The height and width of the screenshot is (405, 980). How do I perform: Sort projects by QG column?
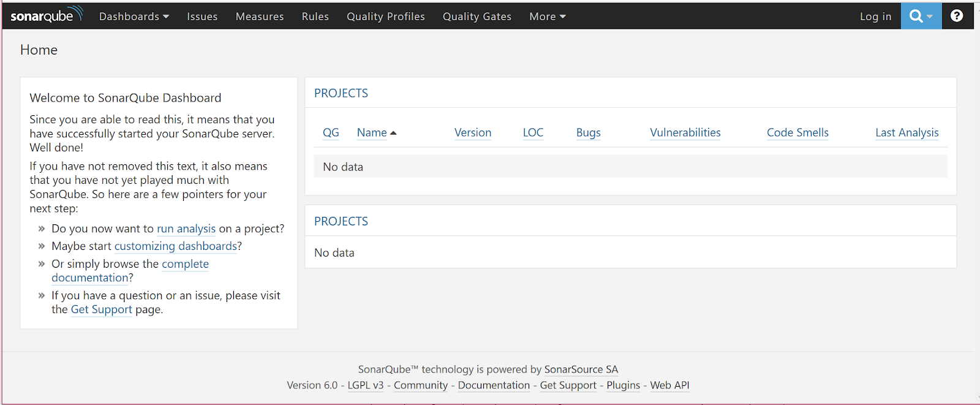pos(331,132)
